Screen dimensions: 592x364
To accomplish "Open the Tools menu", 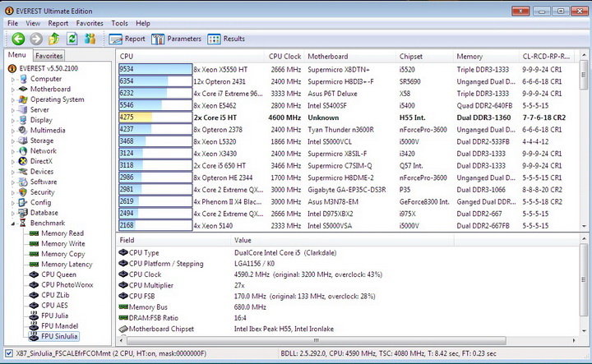I will [x=119, y=23].
